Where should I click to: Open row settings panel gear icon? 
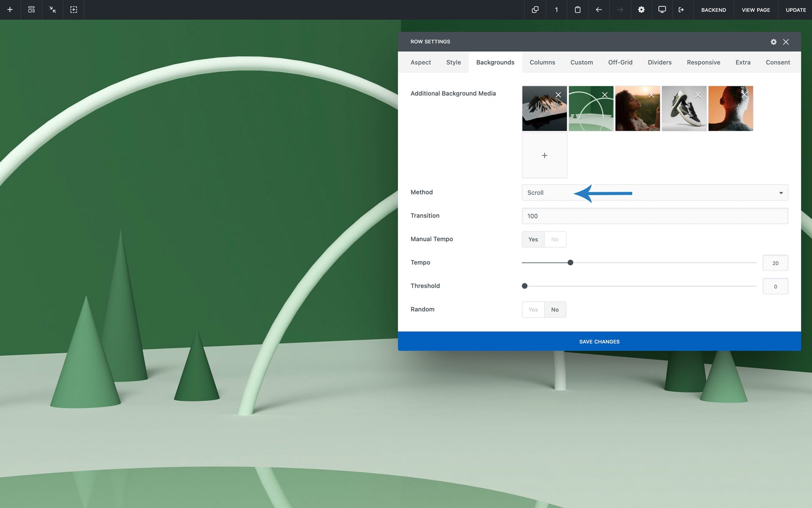coord(774,42)
